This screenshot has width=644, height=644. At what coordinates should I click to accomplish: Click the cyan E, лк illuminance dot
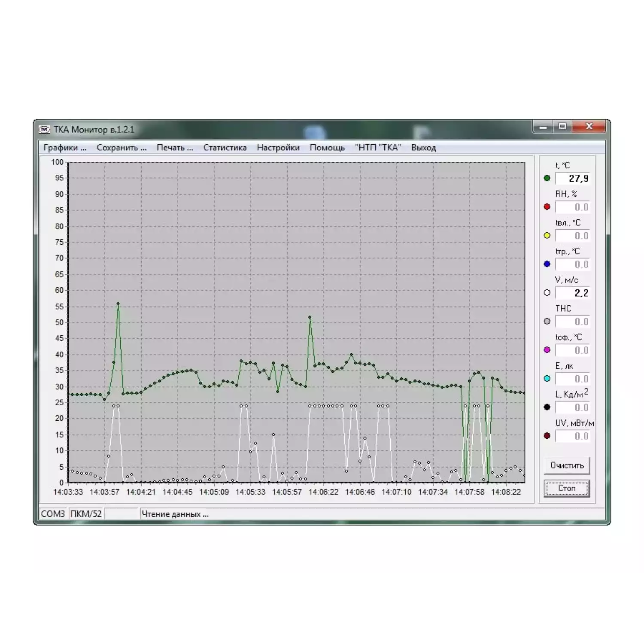547,379
